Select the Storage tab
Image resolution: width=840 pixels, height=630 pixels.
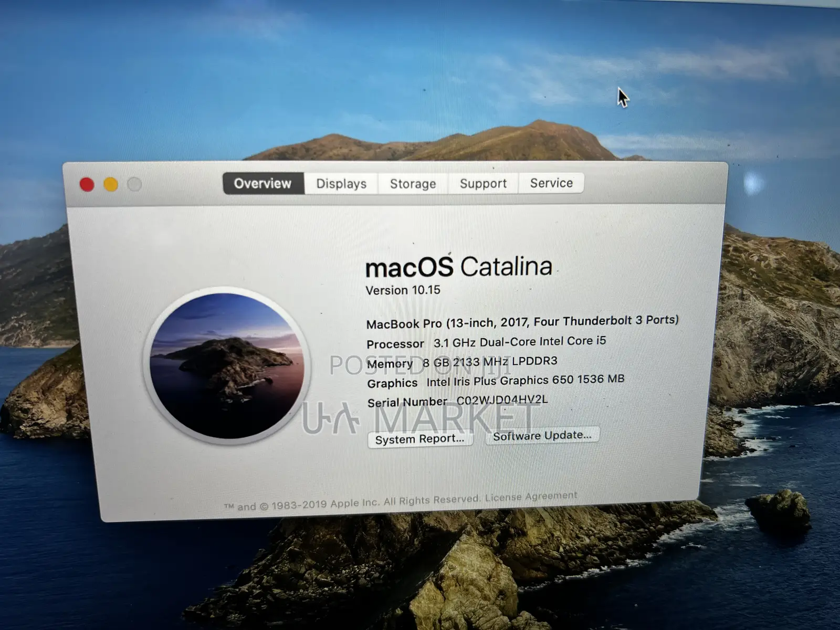point(413,184)
